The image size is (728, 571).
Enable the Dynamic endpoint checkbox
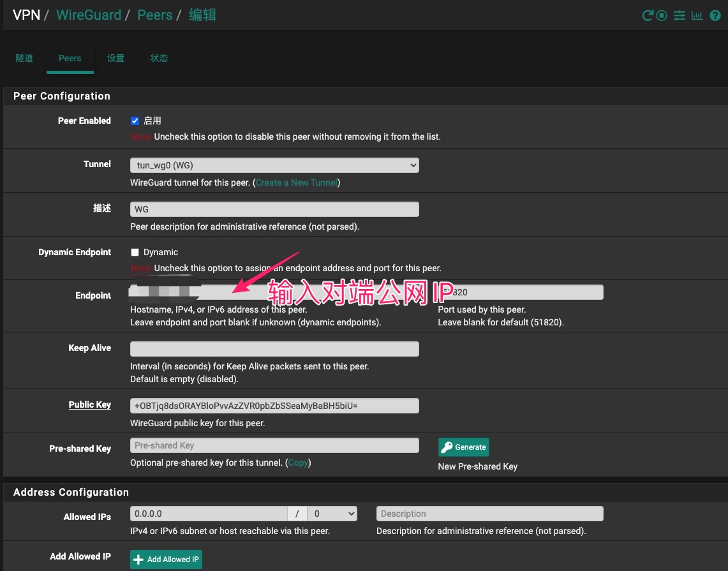[135, 252]
